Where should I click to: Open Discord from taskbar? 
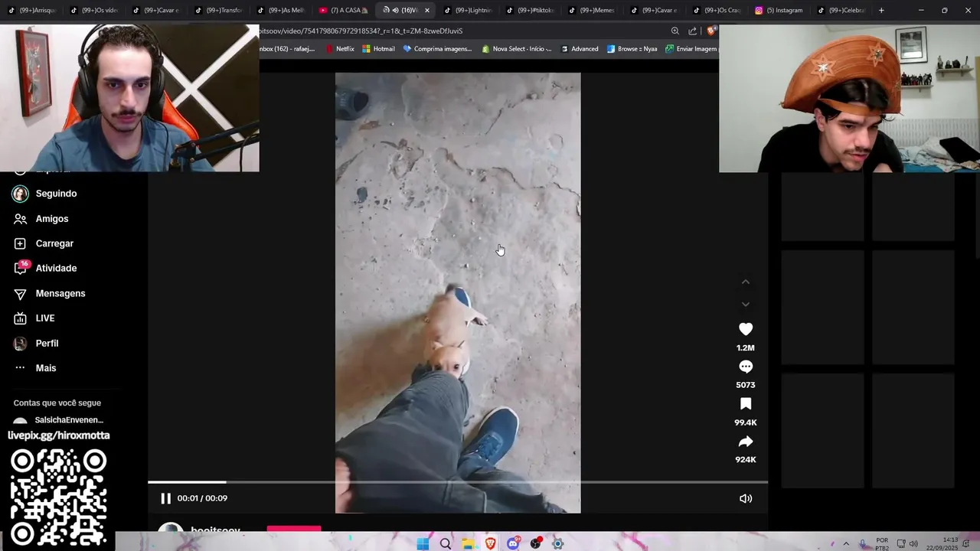point(513,544)
